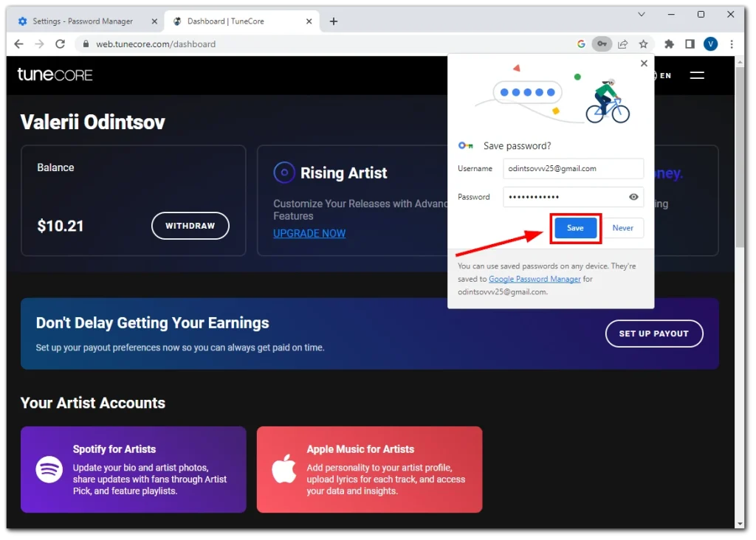This screenshot has height=540, width=756.
Task: Click the Apple logo icon
Action: [284, 468]
